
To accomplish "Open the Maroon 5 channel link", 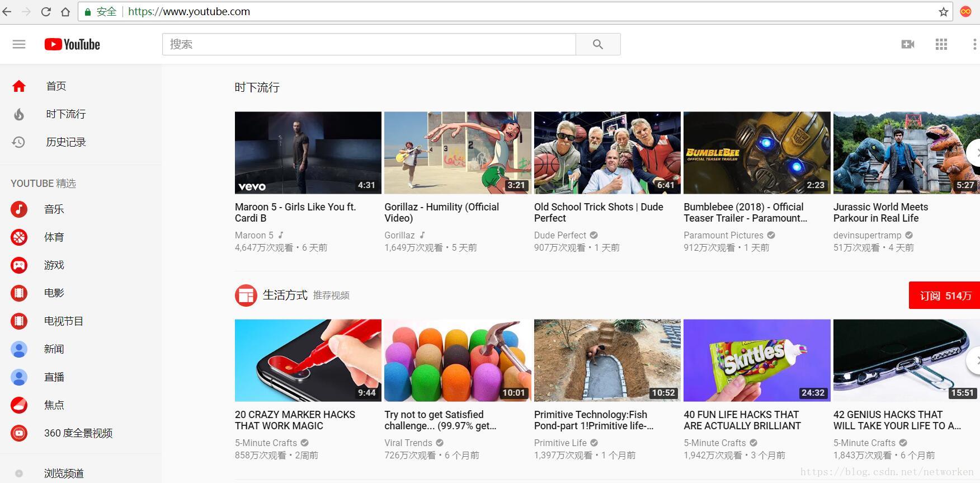I will [254, 236].
